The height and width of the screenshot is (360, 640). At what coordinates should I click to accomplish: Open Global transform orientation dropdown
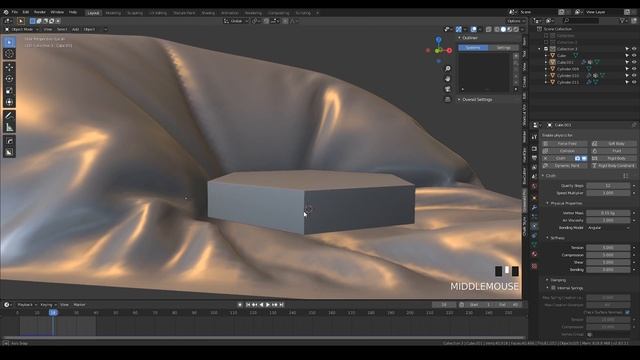tap(236, 21)
